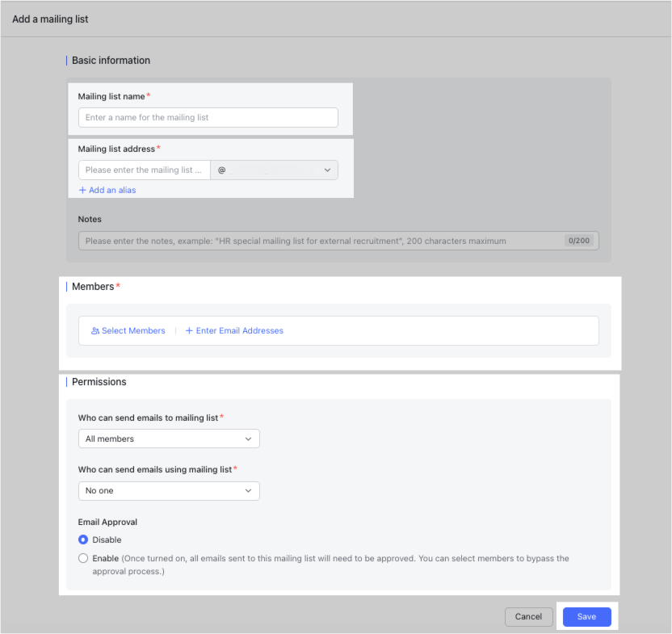The width and height of the screenshot is (672, 634).
Task: Cancel adding the mailing list
Action: pos(529,616)
